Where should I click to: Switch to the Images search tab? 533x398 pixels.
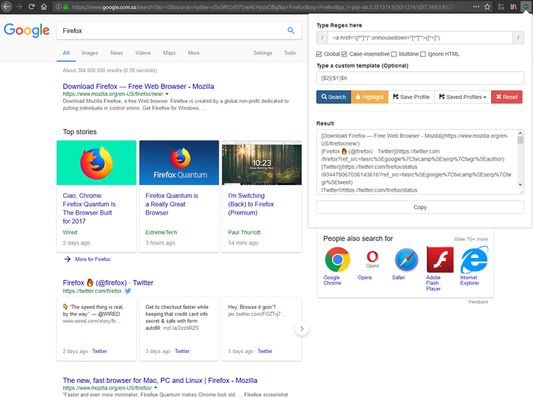[90, 53]
